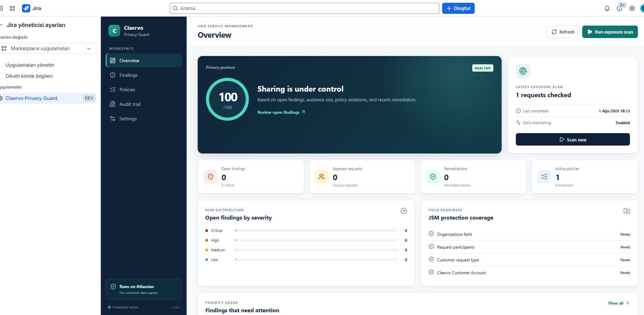Click the Daily monitoring Enabled value
This screenshot has height=315, width=644.
623,123
